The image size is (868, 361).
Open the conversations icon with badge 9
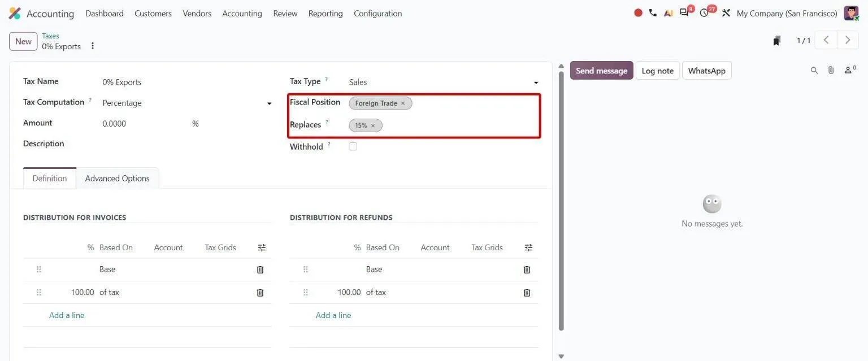tap(685, 12)
